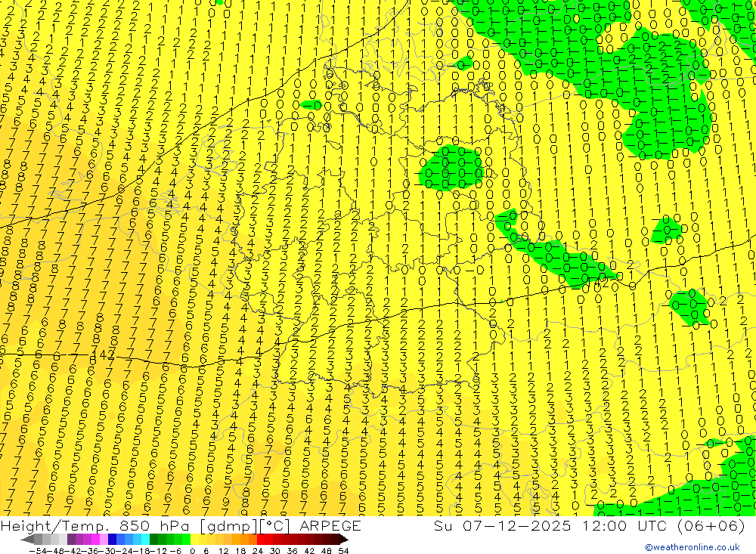Pick the cyan swatch above -18
The image size is (756, 554).
[145, 540]
